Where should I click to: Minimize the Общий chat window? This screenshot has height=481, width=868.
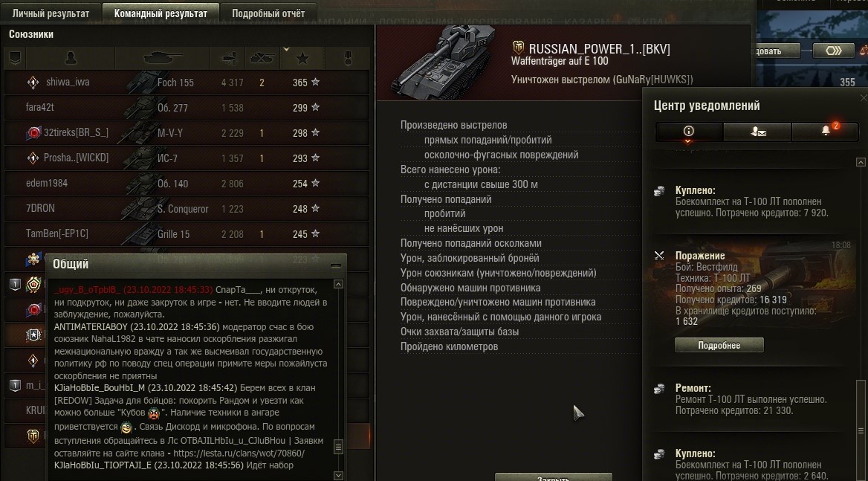tap(335, 265)
